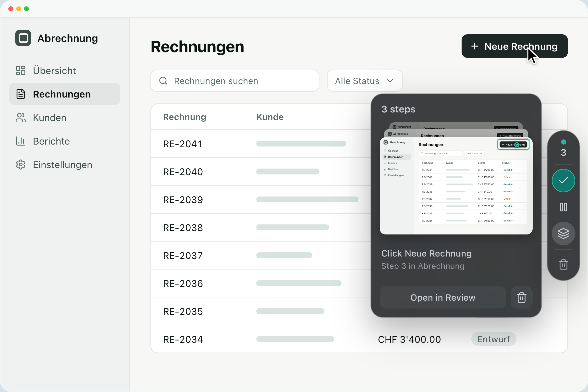Open the step 3 screenshot thumbnail
The image size is (588, 392).
pyautogui.click(x=456, y=186)
